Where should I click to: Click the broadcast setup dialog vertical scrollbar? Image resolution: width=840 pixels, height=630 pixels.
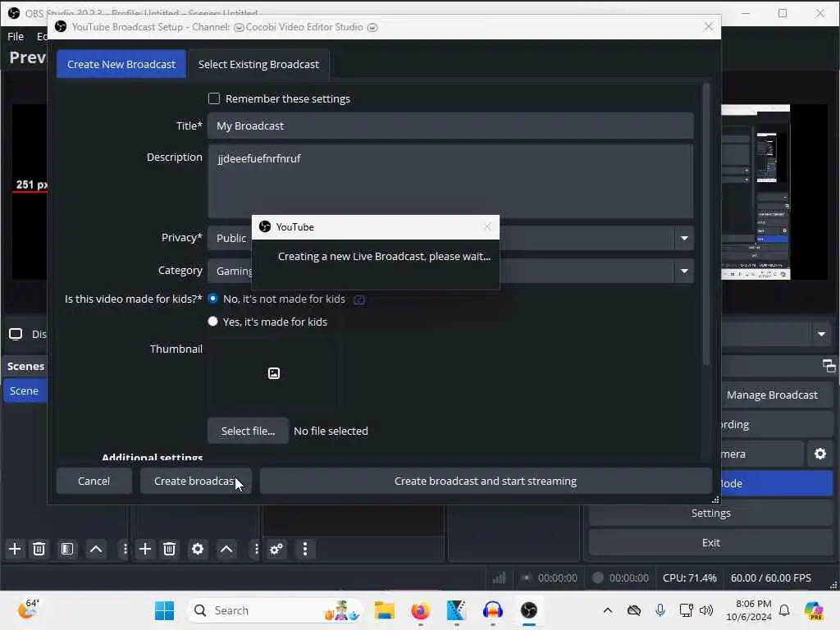click(706, 225)
